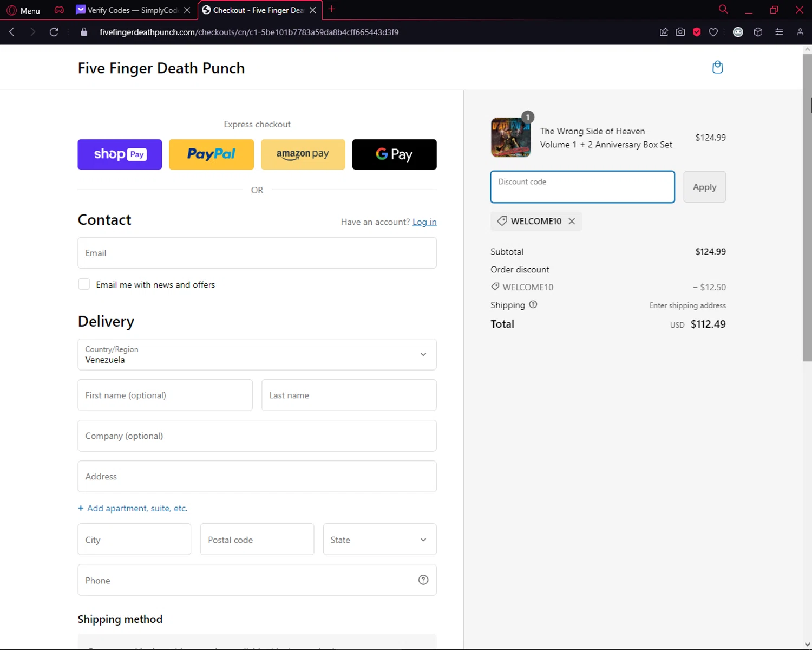
Task: Click Add apartment, suite, etc. link
Action: [133, 508]
